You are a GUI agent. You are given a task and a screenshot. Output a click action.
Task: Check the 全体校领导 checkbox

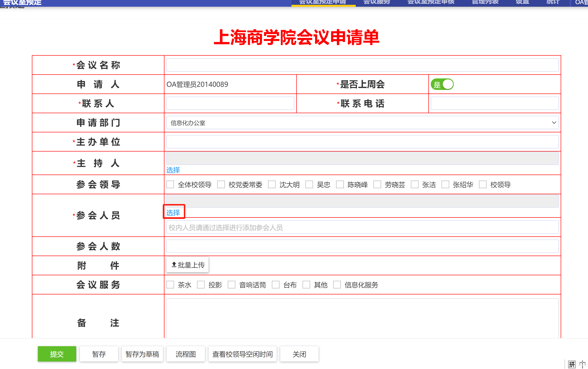coord(170,185)
